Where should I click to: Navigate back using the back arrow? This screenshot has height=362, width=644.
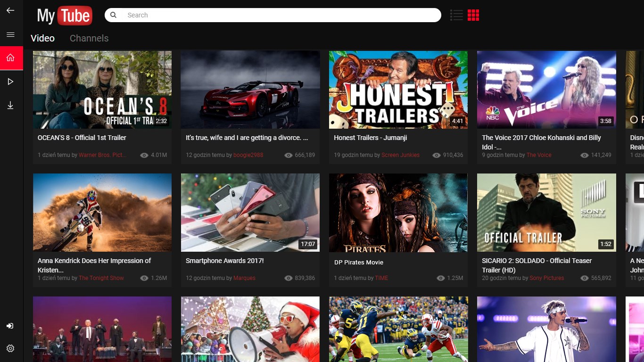10,10
